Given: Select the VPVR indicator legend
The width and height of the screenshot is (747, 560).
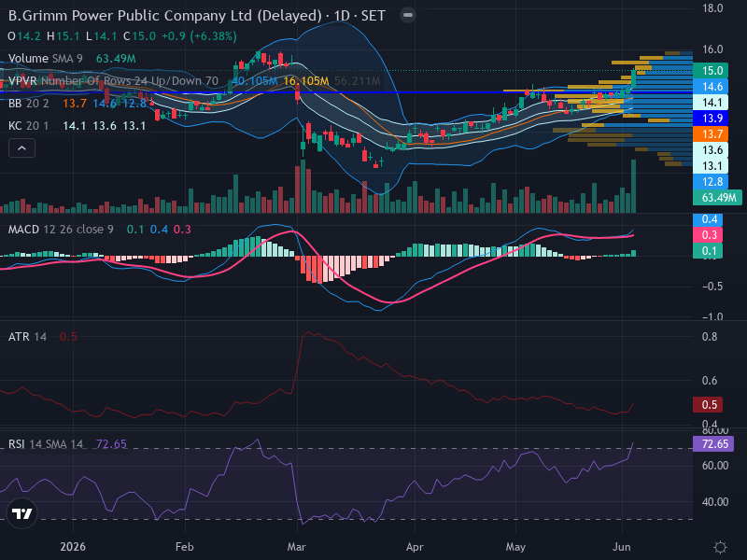Looking at the screenshot, I should [113, 81].
